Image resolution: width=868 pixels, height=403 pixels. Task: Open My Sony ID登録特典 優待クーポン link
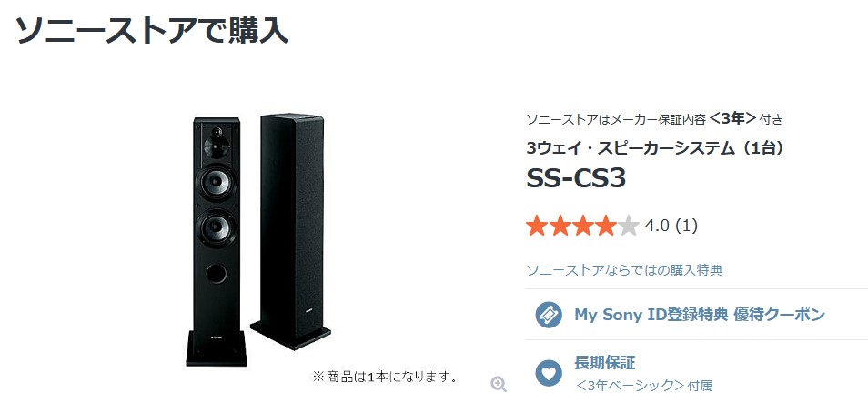tap(700, 315)
